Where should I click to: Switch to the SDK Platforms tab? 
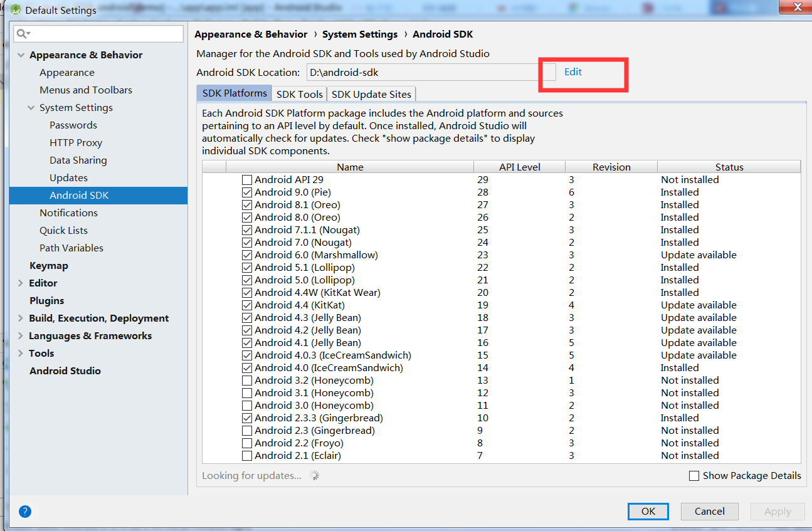coord(235,93)
